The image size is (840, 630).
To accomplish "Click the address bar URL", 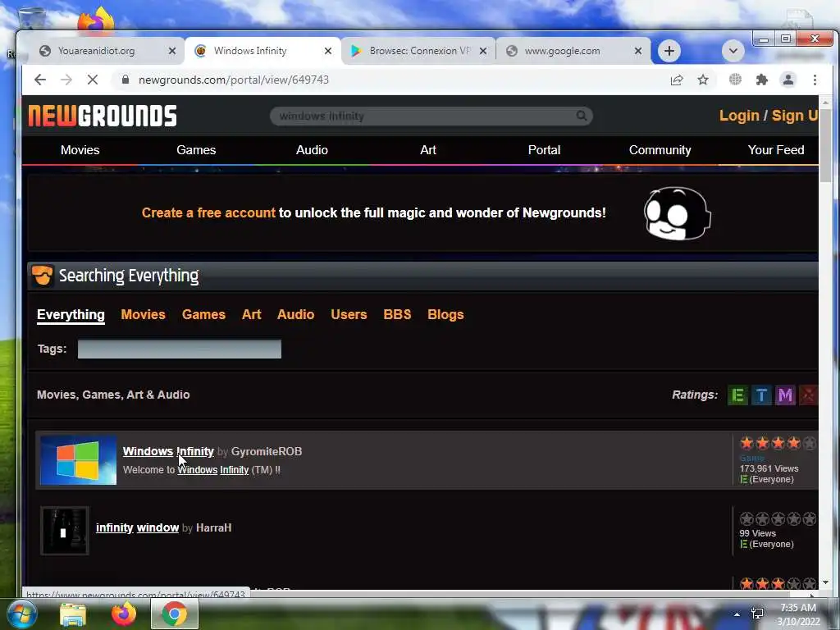I will coord(234,80).
